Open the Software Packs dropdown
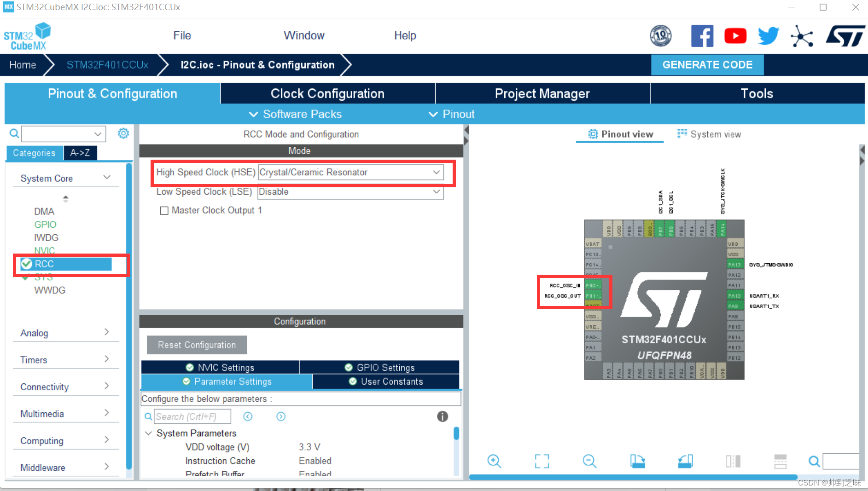The width and height of the screenshot is (868, 491). (295, 114)
